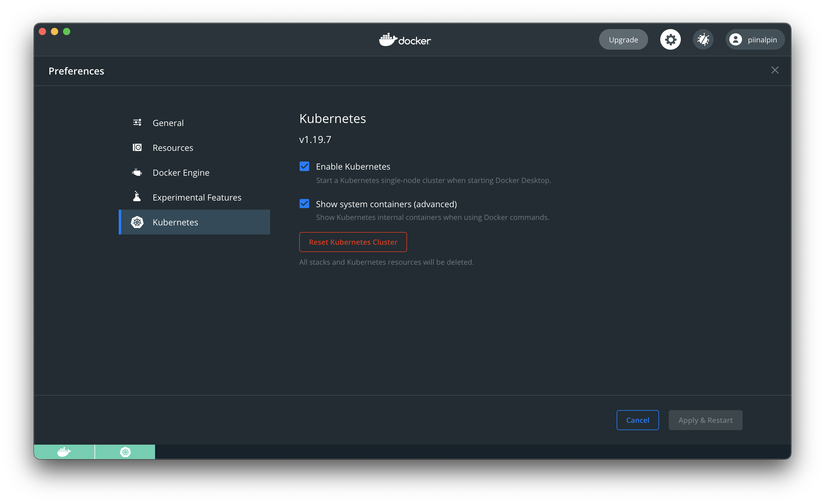Screen dimensions: 825x504
Task: Click Reset Kubernetes Cluster button
Action: (353, 242)
